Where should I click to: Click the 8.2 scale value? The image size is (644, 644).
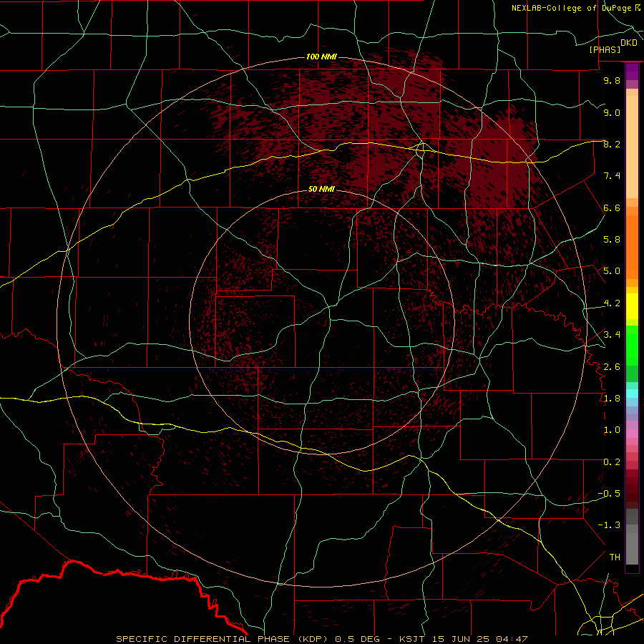pos(612,144)
